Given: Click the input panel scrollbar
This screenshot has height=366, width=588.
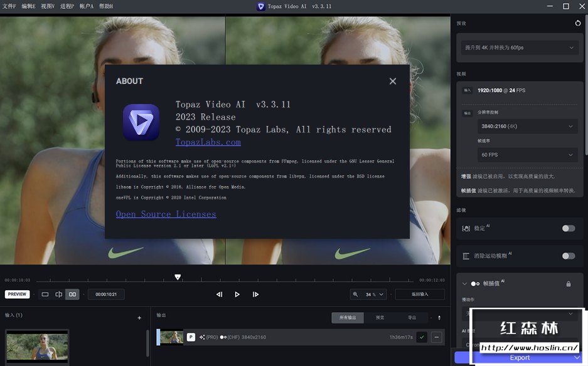Looking at the screenshot, I should coord(147,343).
